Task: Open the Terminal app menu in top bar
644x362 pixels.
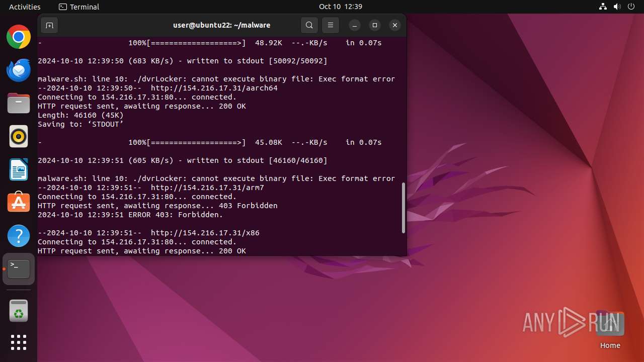Action: (79, 7)
